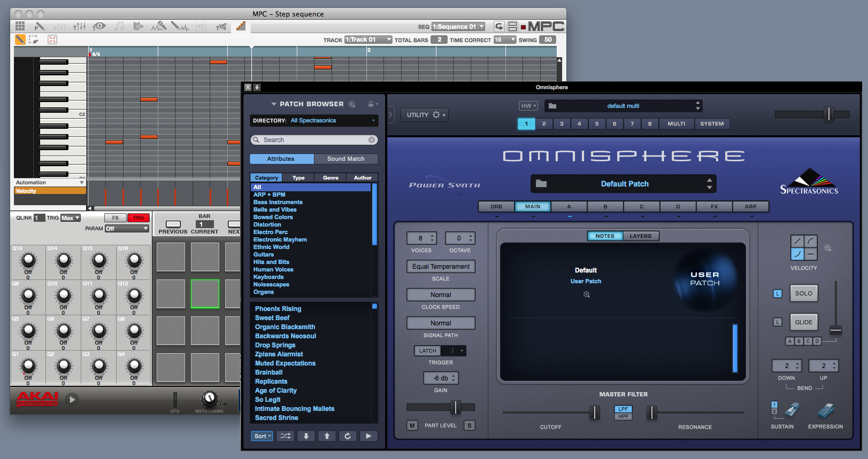868x459 pixels.
Task: Open the Sort dropdown in patch browser
Action: coord(263,436)
